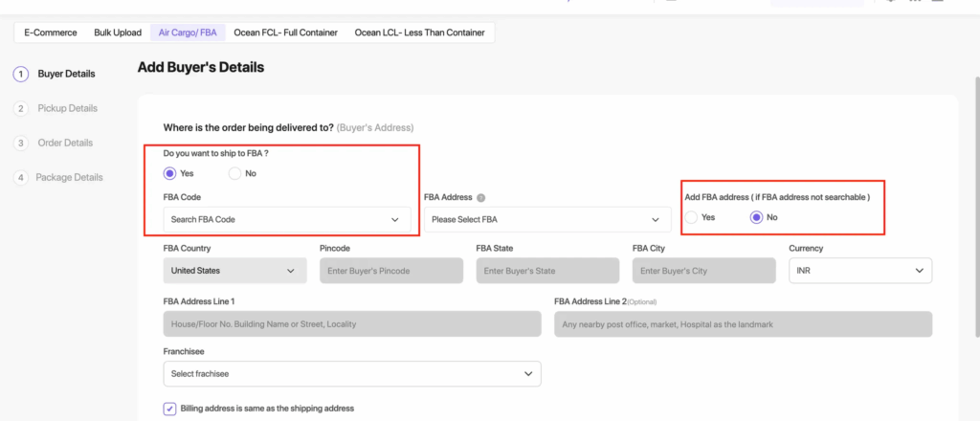This screenshot has width=980, height=421.
Task: Switch to Ocean FCL- Full Container tab
Action: point(285,33)
